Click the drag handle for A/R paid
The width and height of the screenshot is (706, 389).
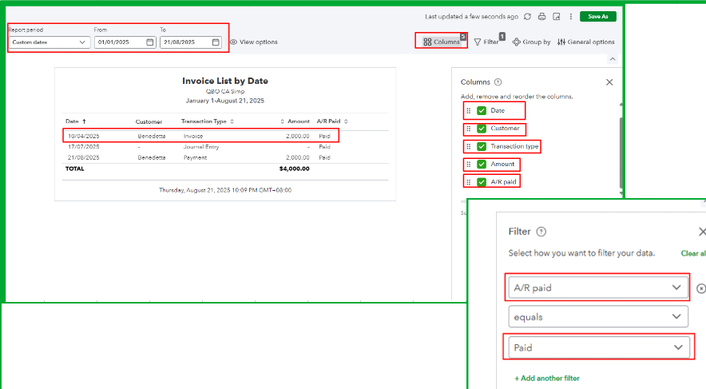(x=468, y=182)
